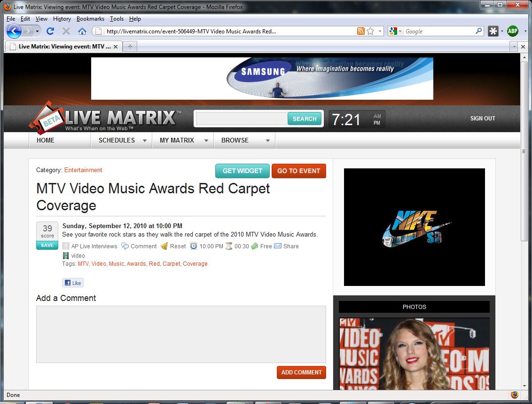
Task: Click the Samsung banner ad
Action: [262, 79]
